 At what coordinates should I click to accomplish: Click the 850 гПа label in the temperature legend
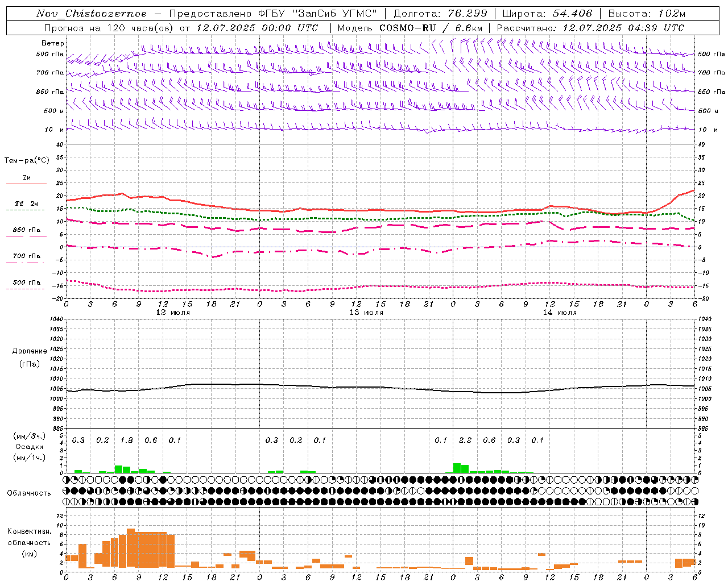[x=26, y=230]
